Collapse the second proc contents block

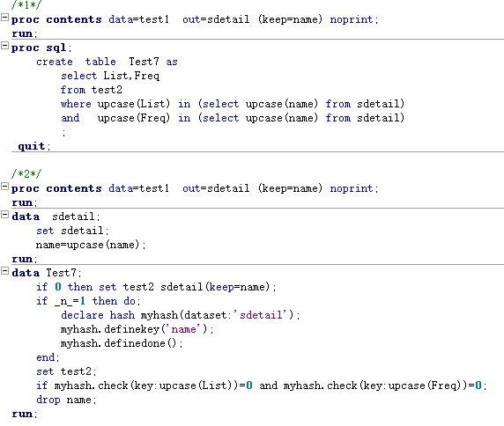4,187
